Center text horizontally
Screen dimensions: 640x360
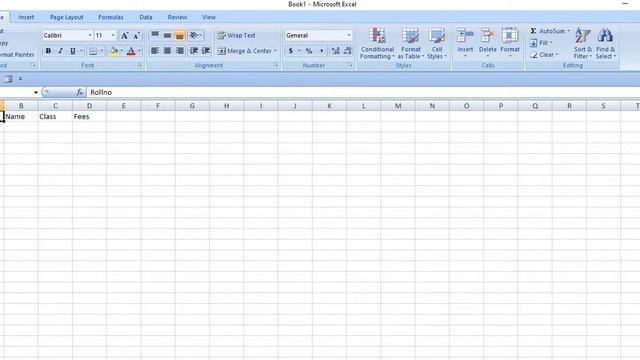(x=167, y=51)
